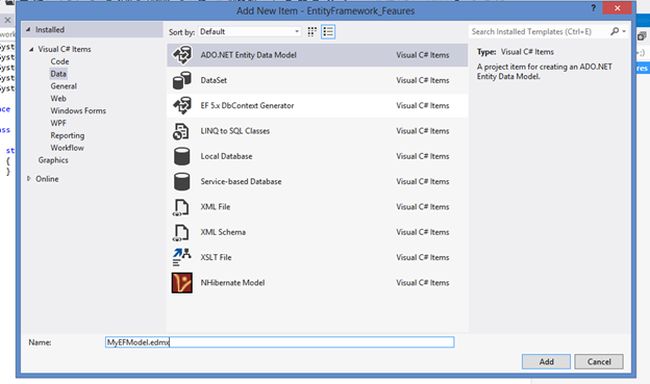Click the Search Installed Templates box
650x384 pixels.
click(539, 32)
